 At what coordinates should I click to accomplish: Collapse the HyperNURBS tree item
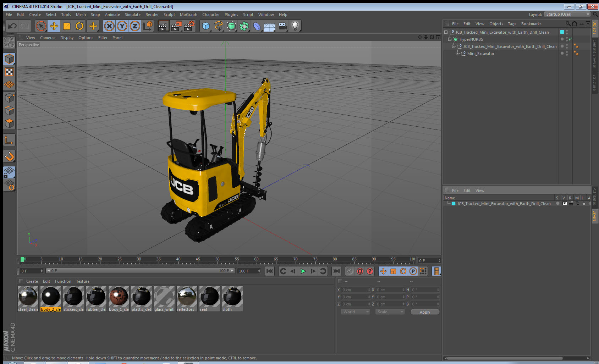[x=450, y=39]
